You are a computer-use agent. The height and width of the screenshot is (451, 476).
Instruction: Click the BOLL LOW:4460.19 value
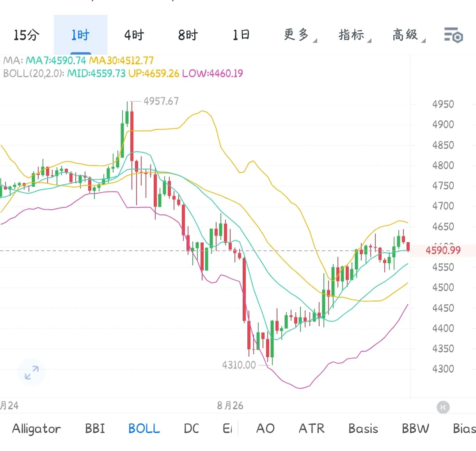(x=213, y=73)
